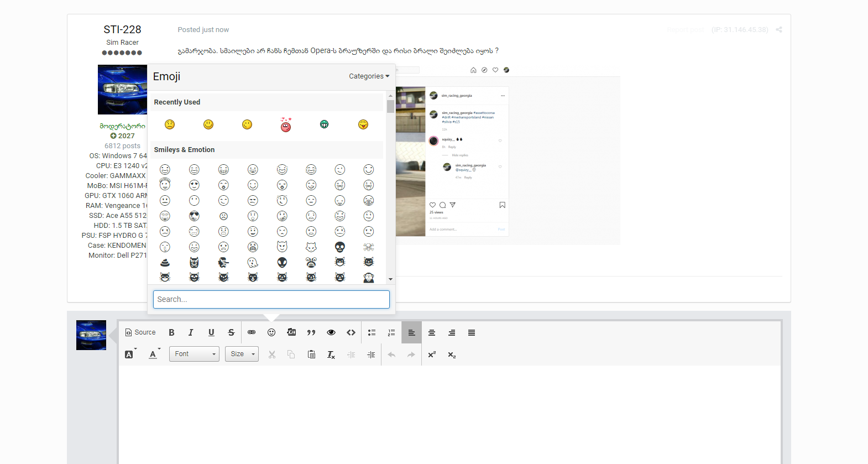The image size is (868, 464).
Task: Click the emoji smiley toolbar icon
Action: point(271,332)
